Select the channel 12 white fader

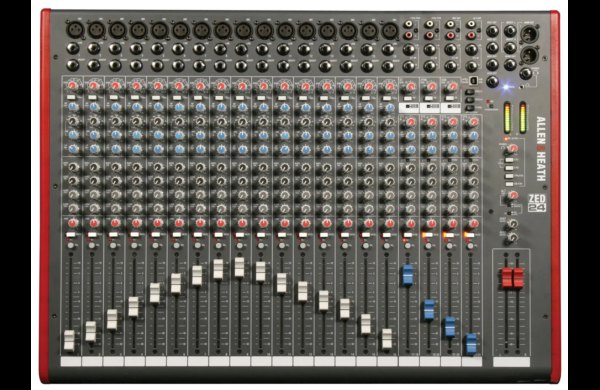click(x=302, y=291)
